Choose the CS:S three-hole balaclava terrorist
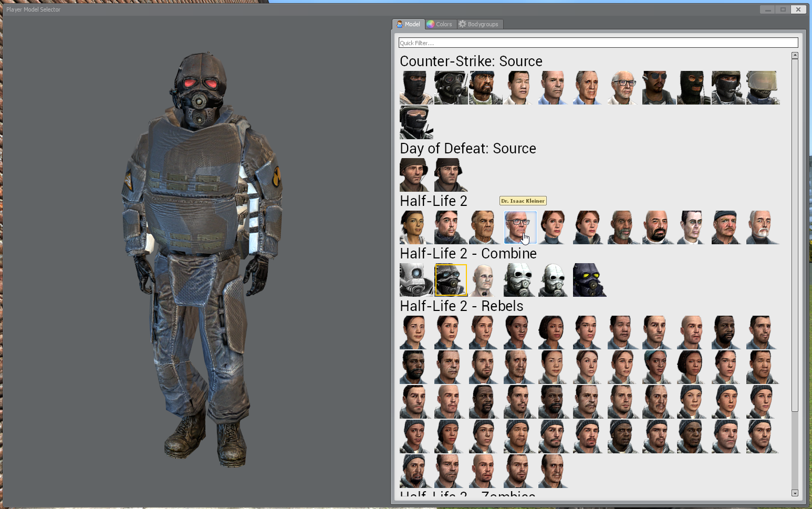This screenshot has height=509, width=812. (694, 88)
